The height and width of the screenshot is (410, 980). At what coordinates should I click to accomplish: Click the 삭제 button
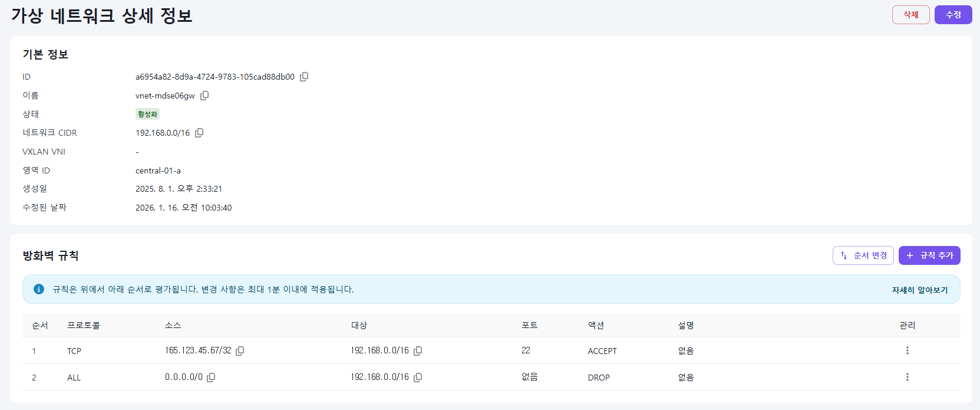[910, 15]
